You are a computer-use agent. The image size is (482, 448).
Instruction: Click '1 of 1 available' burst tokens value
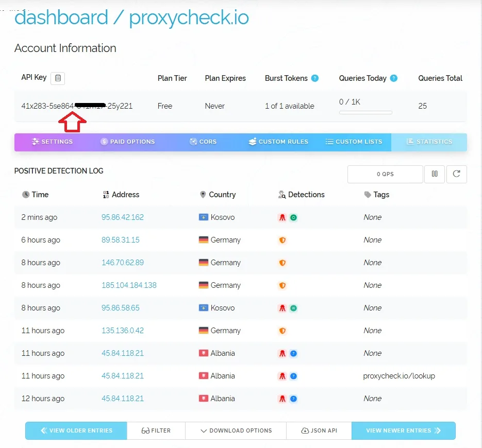(290, 106)
